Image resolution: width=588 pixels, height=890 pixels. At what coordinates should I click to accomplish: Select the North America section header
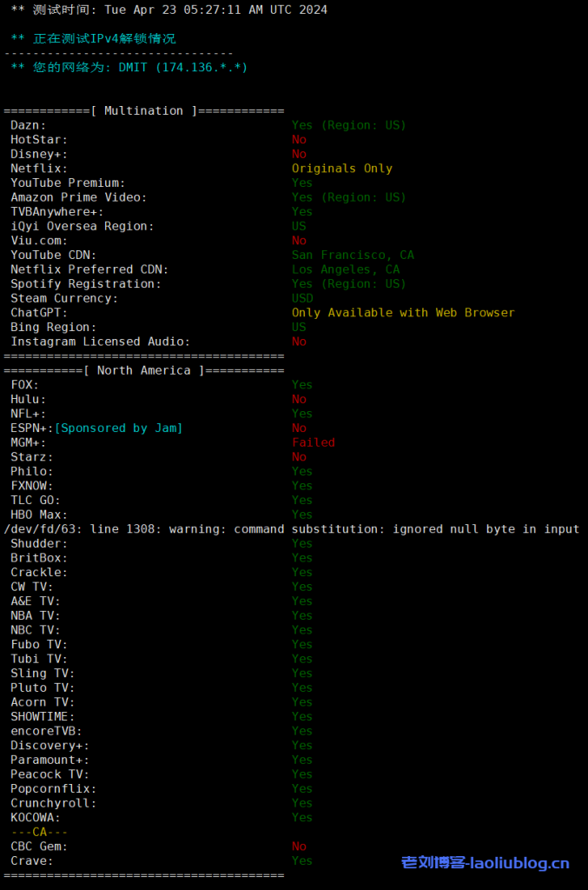(144, 370)
